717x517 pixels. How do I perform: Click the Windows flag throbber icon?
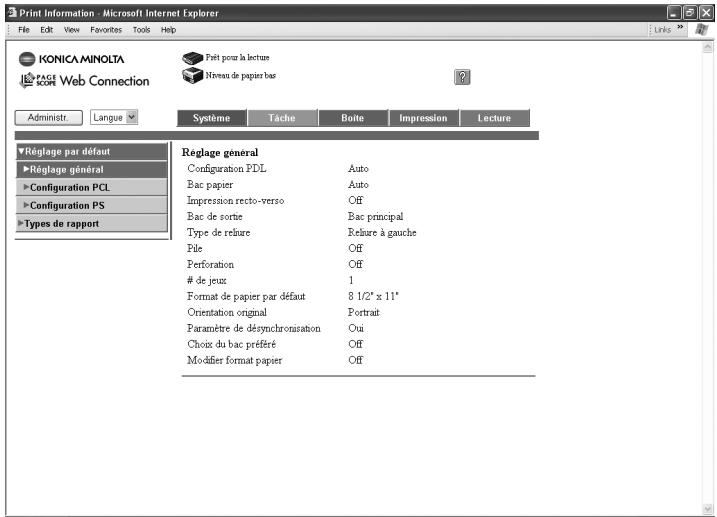tap(701, 30)
